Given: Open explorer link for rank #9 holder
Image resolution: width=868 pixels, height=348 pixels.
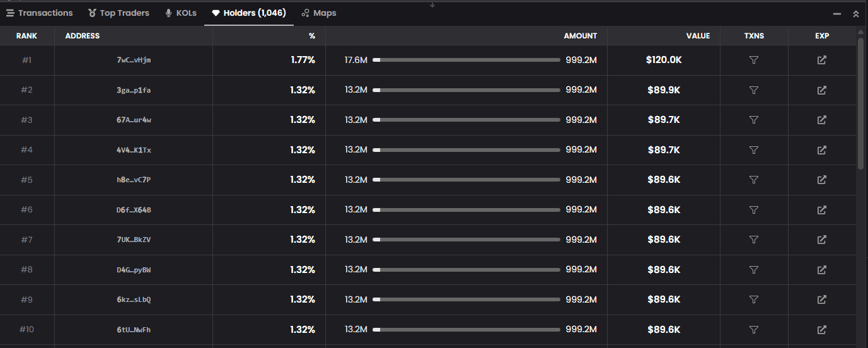Looking at the screenshot, I should [x=821, y=299].
